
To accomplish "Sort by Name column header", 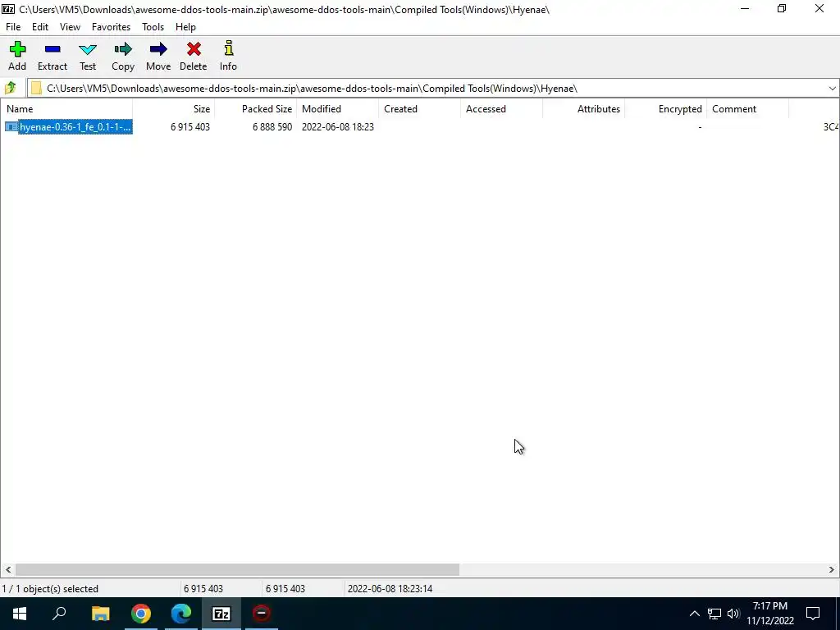I will [66, 109].
